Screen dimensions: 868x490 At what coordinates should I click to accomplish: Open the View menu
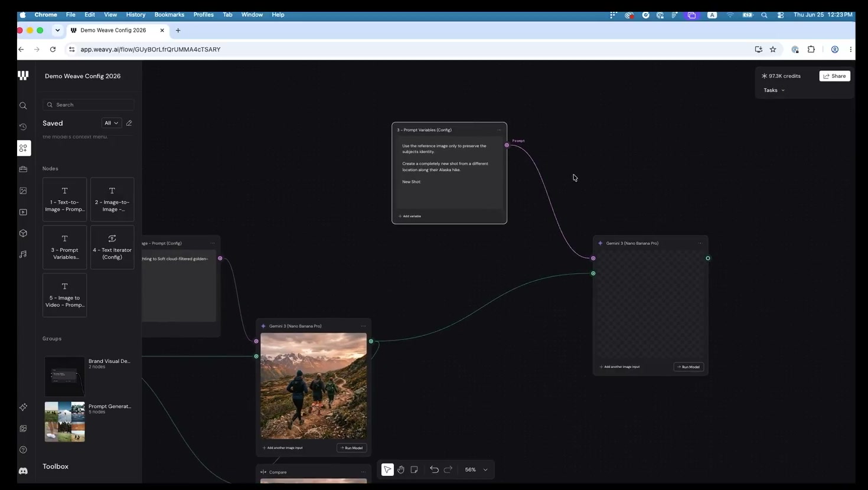pos(110,15)
